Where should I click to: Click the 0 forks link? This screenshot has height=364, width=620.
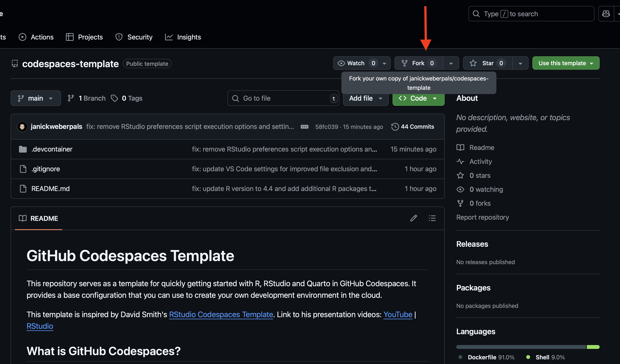coord(474,203)
